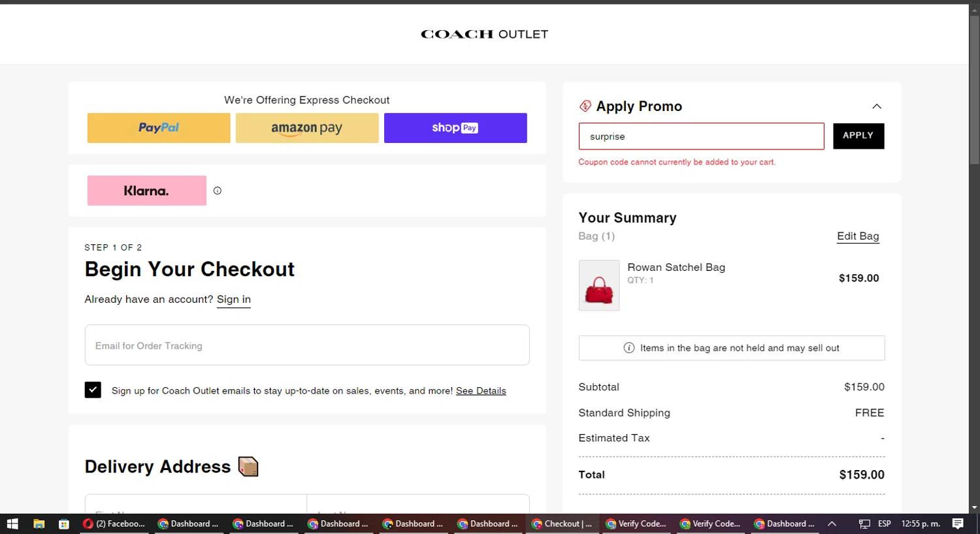Viewport: 980px width, 534px height.
Task: Click the Sign in link
Action: [x=234, y=299]
